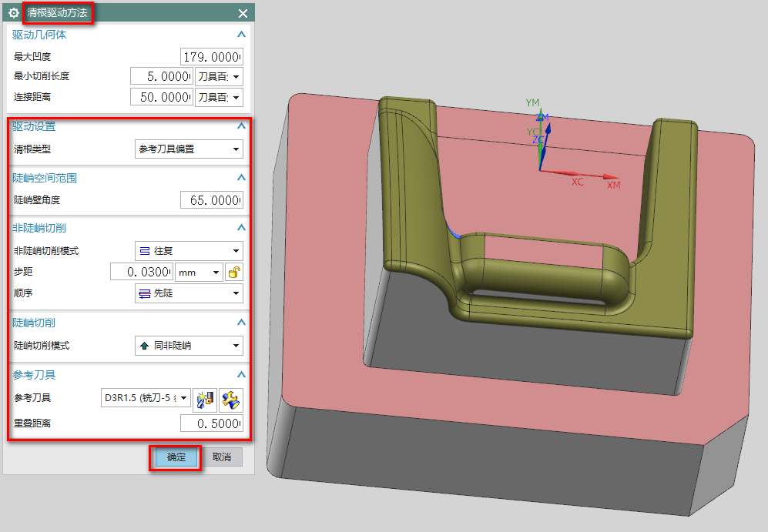
Task: Click the 陡峭壁角度 input field
Action: 211,200
